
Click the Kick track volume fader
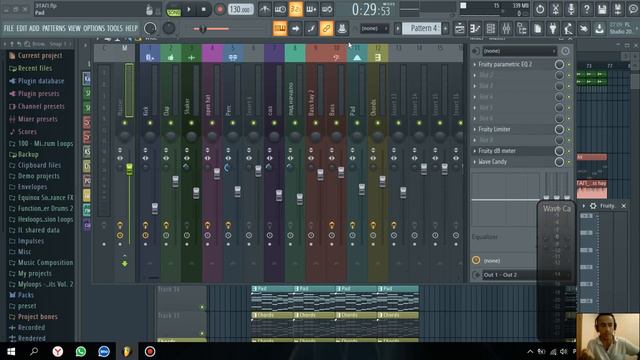155,208
